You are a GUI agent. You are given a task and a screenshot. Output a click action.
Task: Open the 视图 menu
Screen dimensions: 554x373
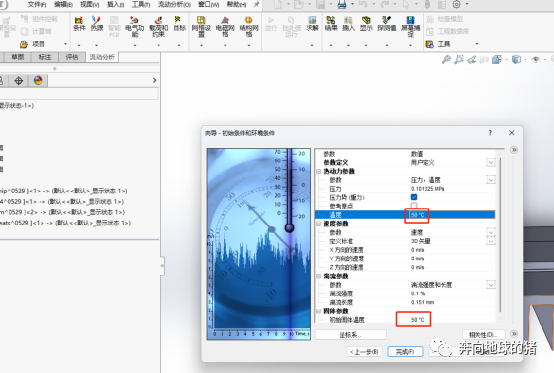[89, 5]
